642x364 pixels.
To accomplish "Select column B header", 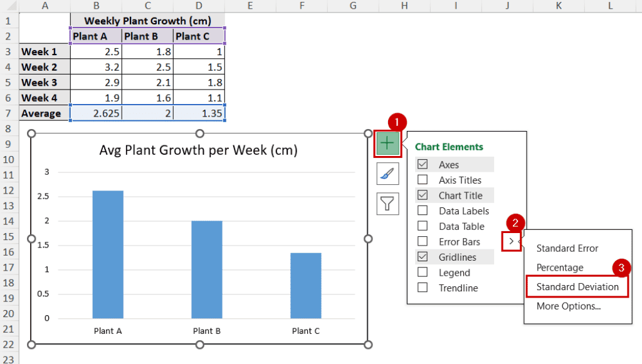I will pyautogui.click(x=95, y=6).
